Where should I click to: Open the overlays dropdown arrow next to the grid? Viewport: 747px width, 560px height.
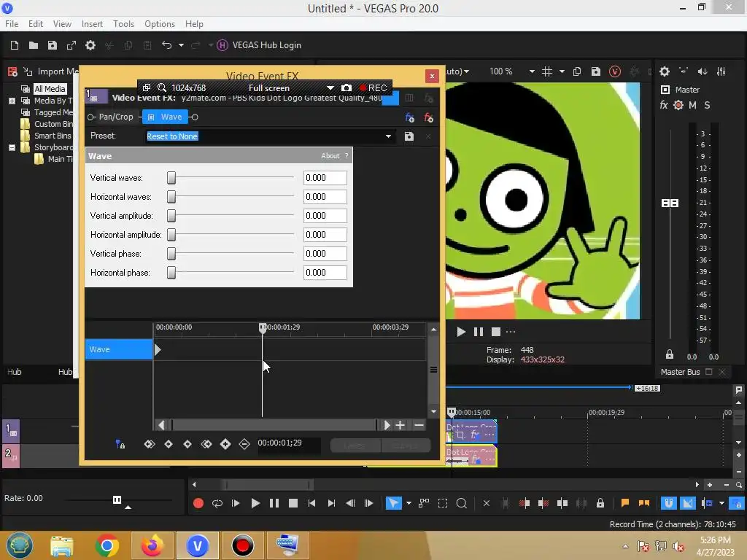point(562,71)
